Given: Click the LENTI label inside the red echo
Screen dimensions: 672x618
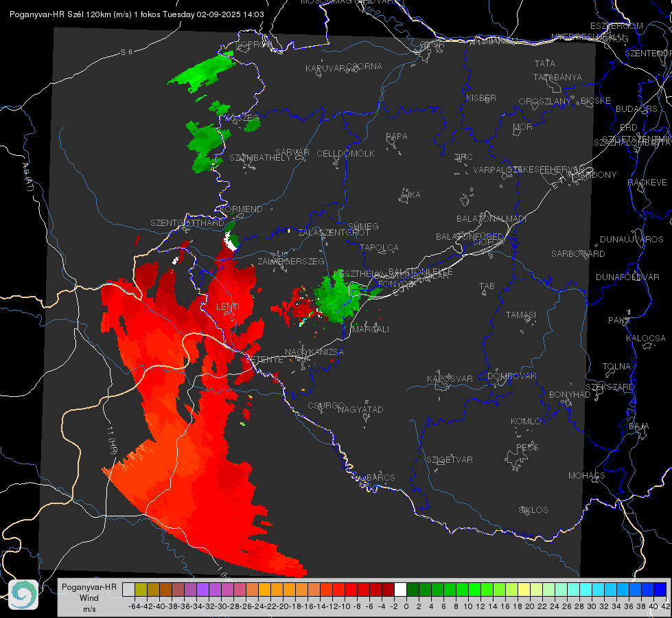Looking at the screenshot, I should (x=228, y=307).
